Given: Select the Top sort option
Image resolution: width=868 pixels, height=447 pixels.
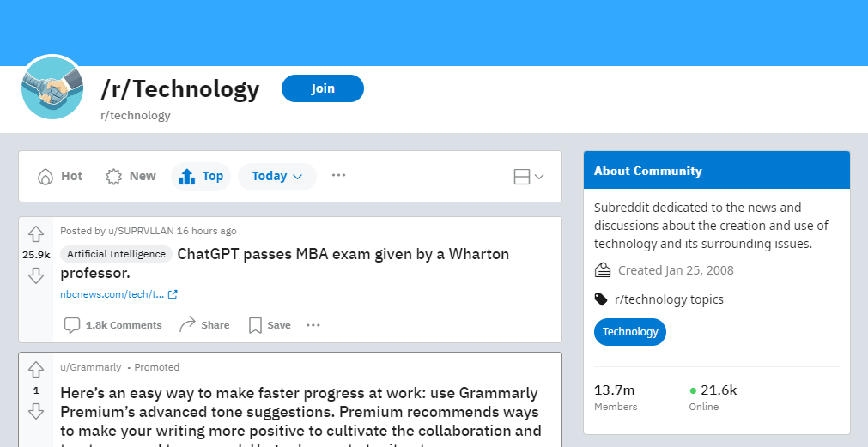Looking at the screenshot, I should point(201,177).
